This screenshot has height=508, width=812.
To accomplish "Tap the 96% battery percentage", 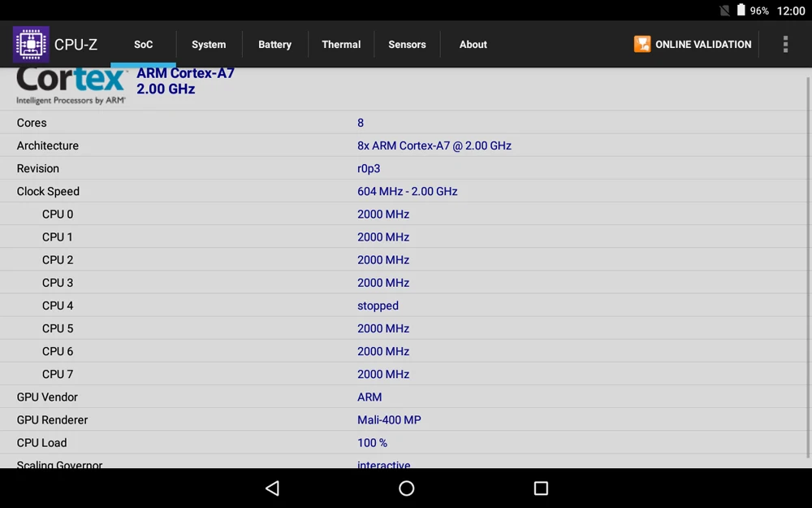I will 759,11.
